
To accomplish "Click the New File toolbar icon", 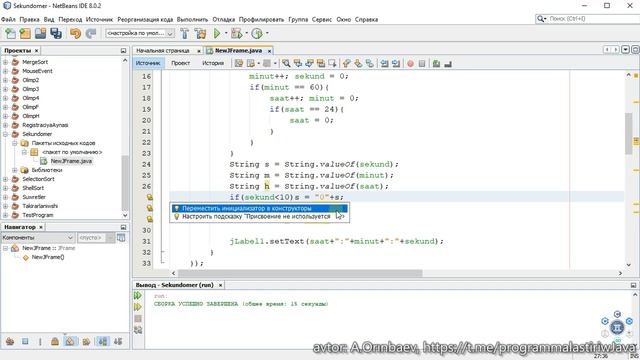I will [x=10, y=33].
